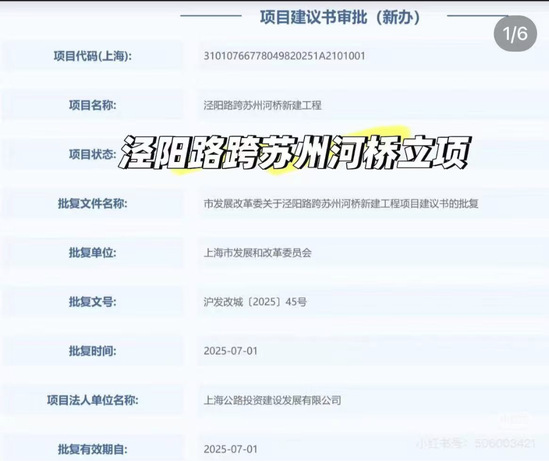Click the 批复单位 label

93,252
